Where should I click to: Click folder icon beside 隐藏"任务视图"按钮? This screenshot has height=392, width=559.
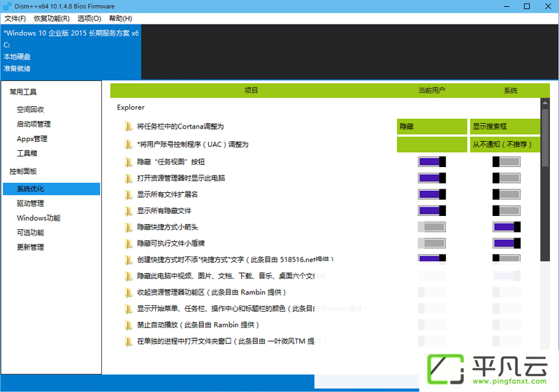[x=129, y=162]
